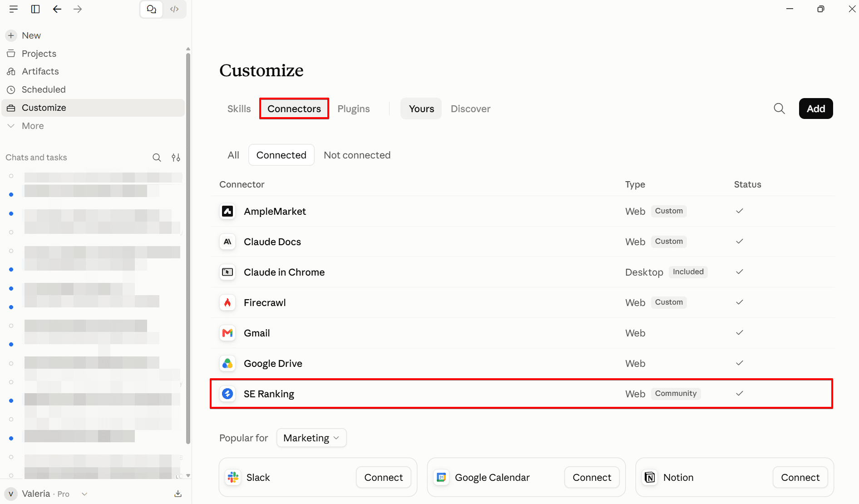Viewport: 859px width, 504px height.
Task: Connect the Google Calendar connector
Action: tap(592, 477)
